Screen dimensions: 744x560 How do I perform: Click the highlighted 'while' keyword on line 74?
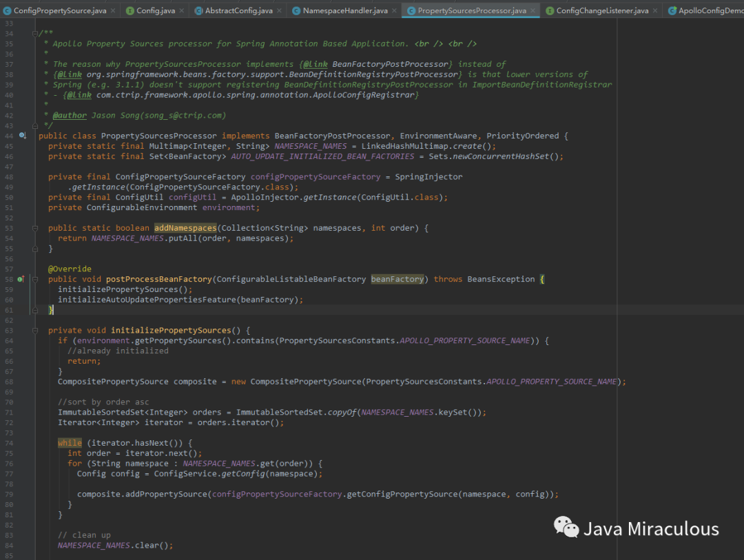click(70, 443)
